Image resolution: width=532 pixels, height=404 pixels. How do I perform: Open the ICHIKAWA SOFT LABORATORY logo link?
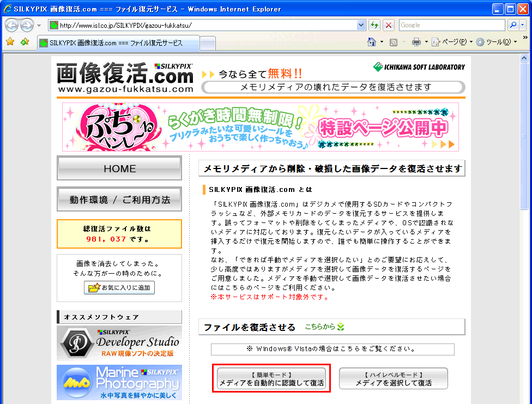tap(419, 67)
